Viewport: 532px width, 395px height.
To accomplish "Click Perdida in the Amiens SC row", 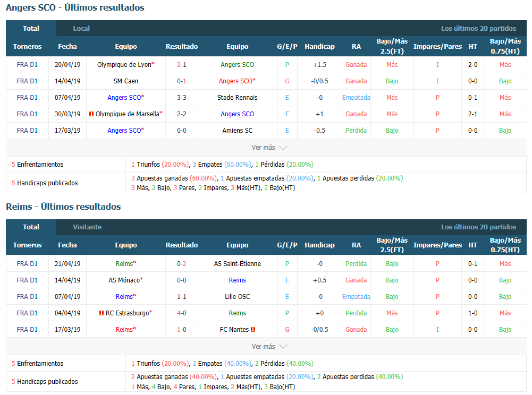I will [x=356, y=131].
